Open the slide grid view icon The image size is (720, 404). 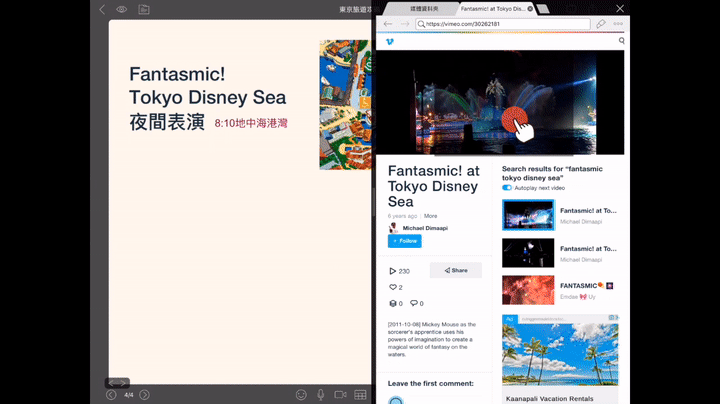click(360, 395)
